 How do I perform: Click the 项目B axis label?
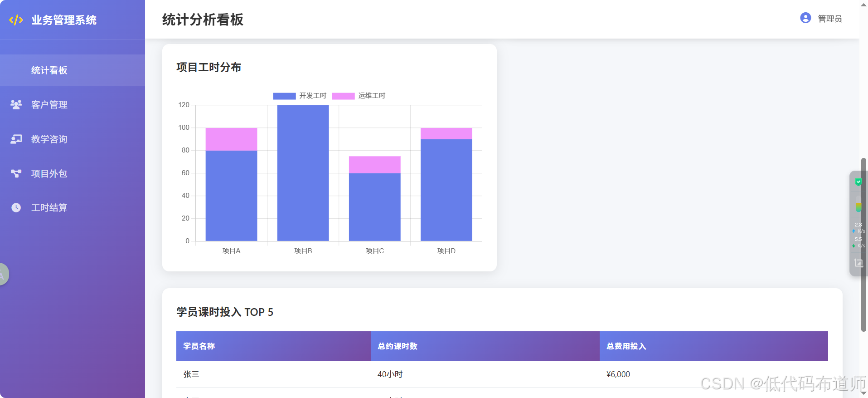(x=303, y=251)
